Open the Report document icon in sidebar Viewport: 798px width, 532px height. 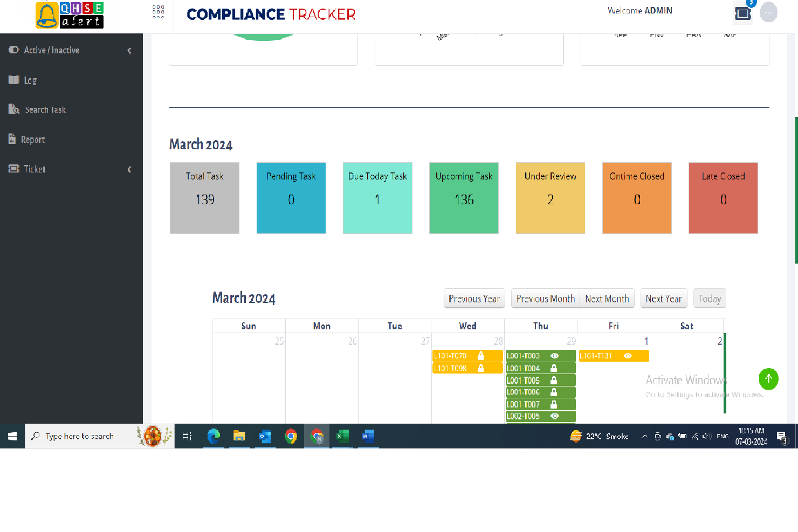12,139
